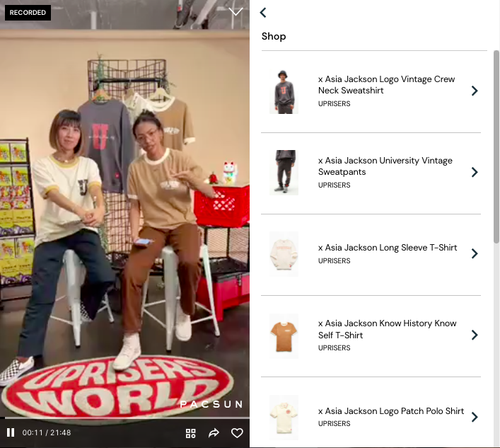
Task: Select x Asia Jackson Long Sleeve T-Shirt title
Action: click(x=388, y=247)
